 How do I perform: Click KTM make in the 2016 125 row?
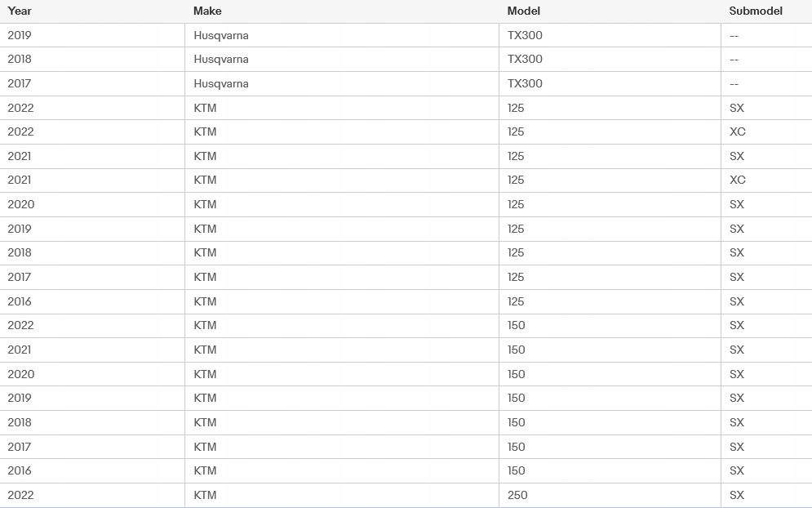[x=205, y=301]
